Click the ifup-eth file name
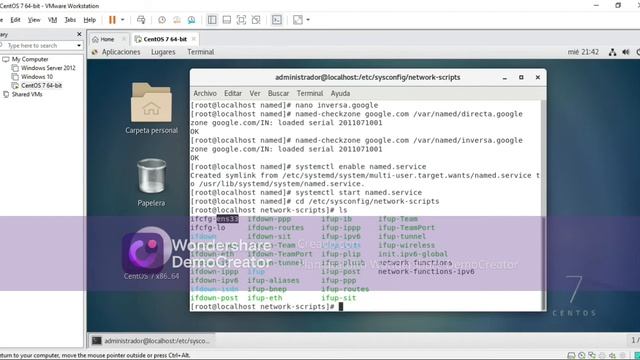Image resolution: width=640 pixels, height=360 pixels. pos(264,298)
